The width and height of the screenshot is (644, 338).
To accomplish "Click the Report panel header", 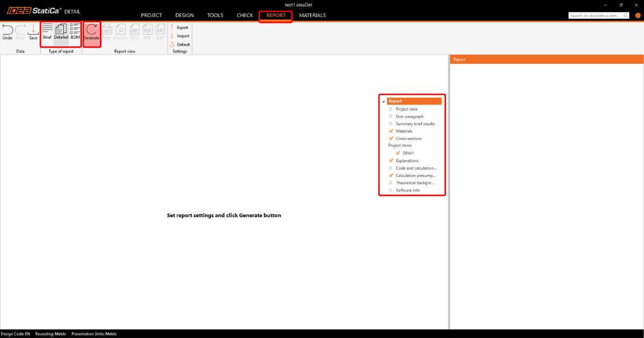I will click(547, 59).
